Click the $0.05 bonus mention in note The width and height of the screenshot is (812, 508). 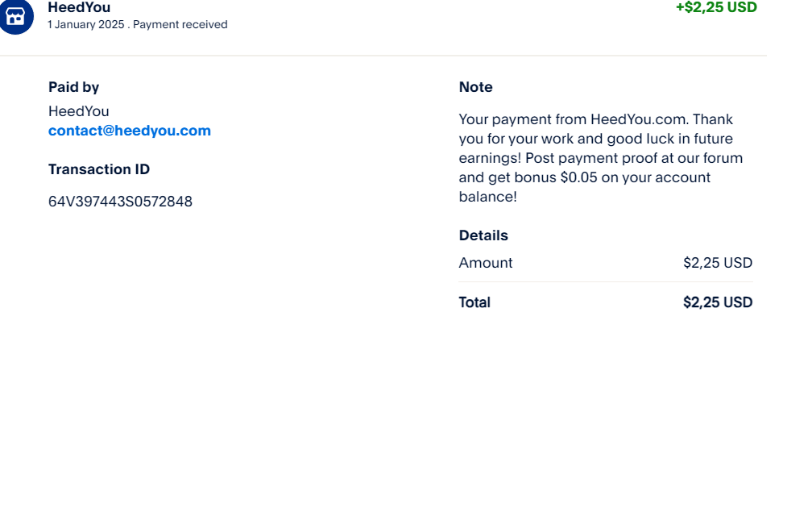579,177
